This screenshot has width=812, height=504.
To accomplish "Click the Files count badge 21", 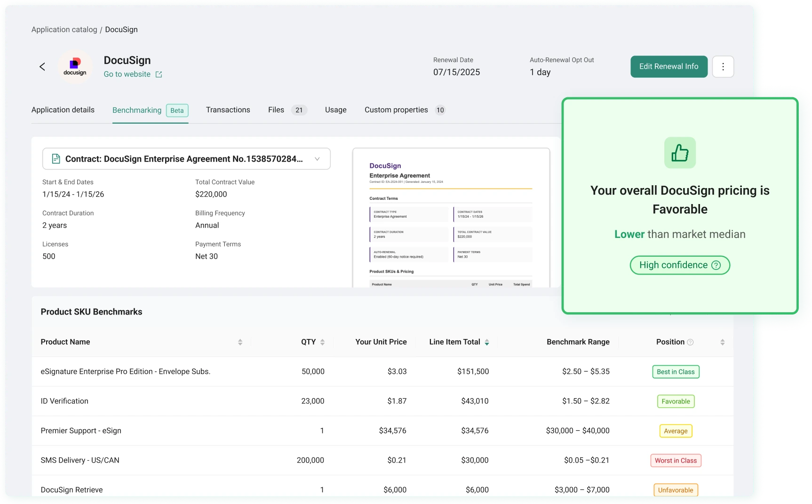I will tap(299, 110).
